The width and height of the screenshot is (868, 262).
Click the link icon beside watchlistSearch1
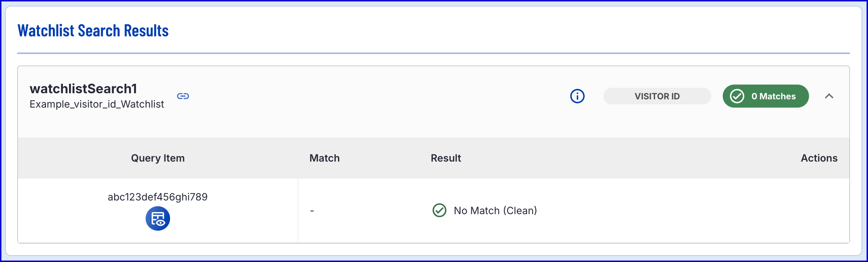click(183, 96)
